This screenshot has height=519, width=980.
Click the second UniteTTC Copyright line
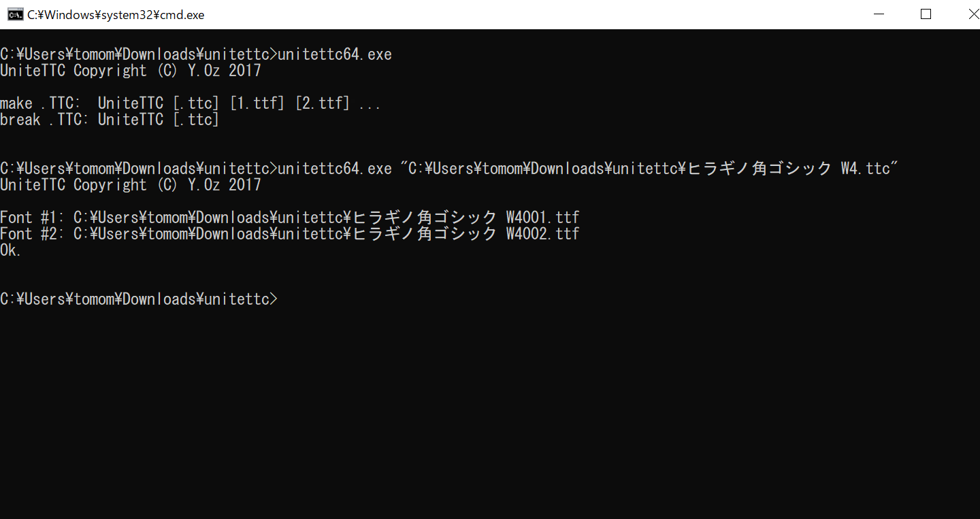131,185
